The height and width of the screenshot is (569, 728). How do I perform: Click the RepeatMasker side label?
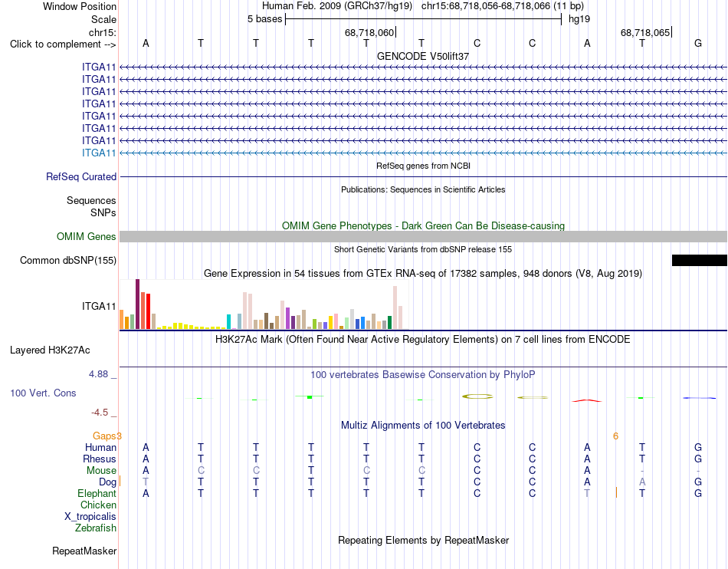(84, 551)
